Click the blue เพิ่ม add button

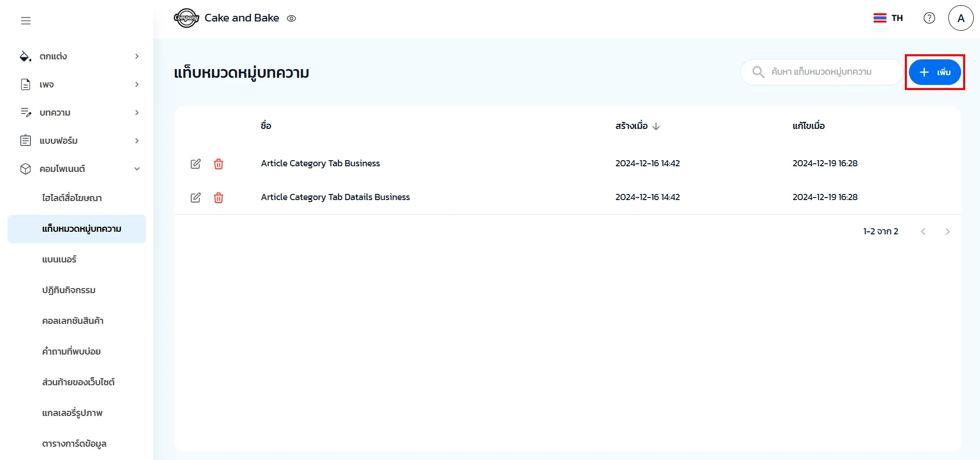click(935, 72)
